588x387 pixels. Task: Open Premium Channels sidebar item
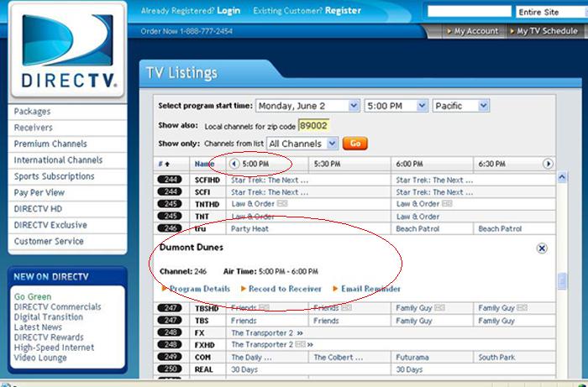coord(50,144)
